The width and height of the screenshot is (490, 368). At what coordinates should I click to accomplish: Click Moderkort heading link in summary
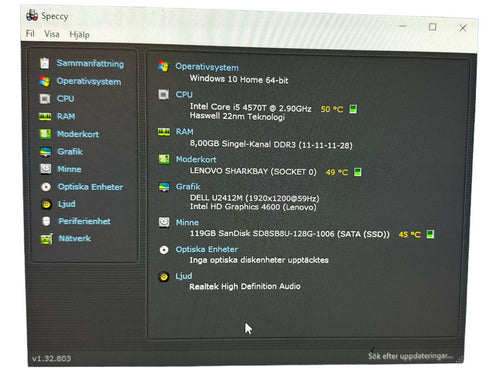196,159
